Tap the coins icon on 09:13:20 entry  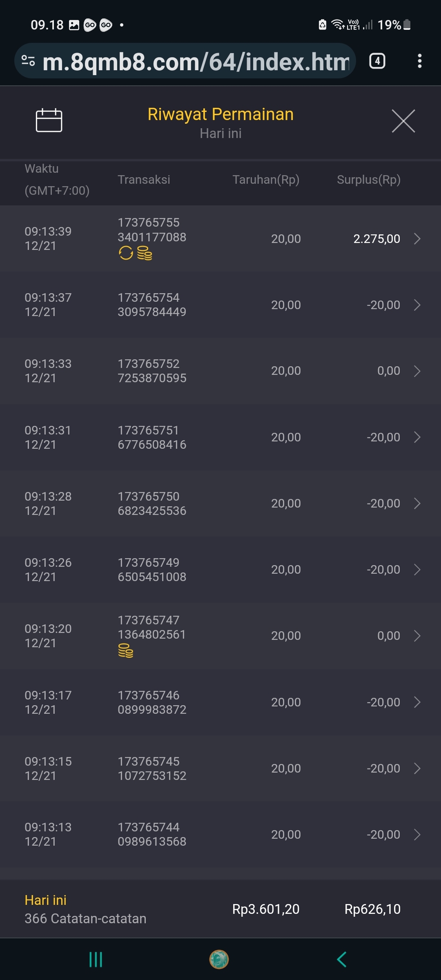[126, 650]
